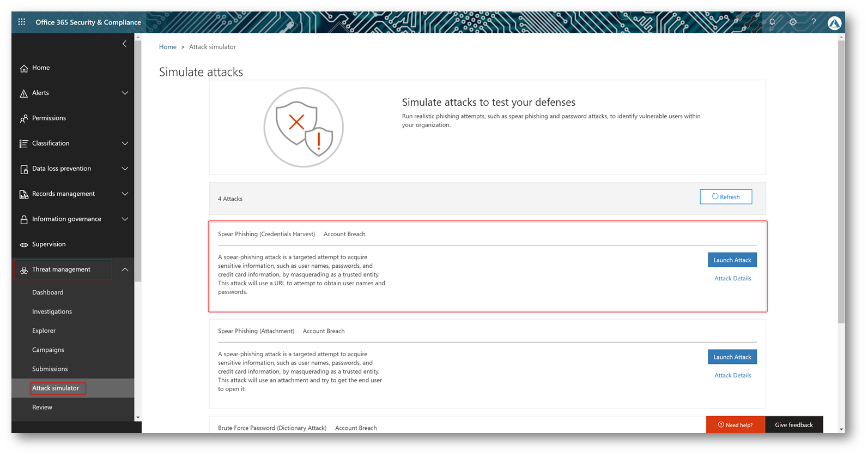Click the help question mark icon

coord(814,22)
